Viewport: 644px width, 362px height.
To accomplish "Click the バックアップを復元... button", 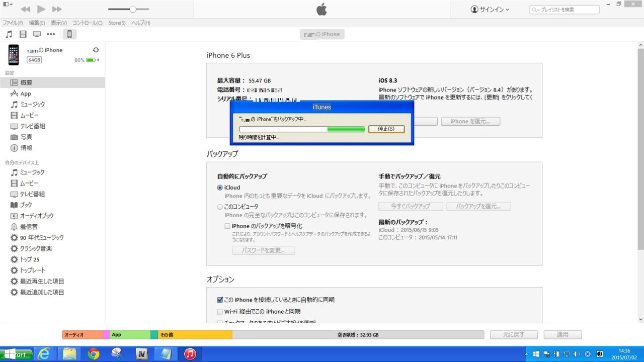I will tap(478, 207).
